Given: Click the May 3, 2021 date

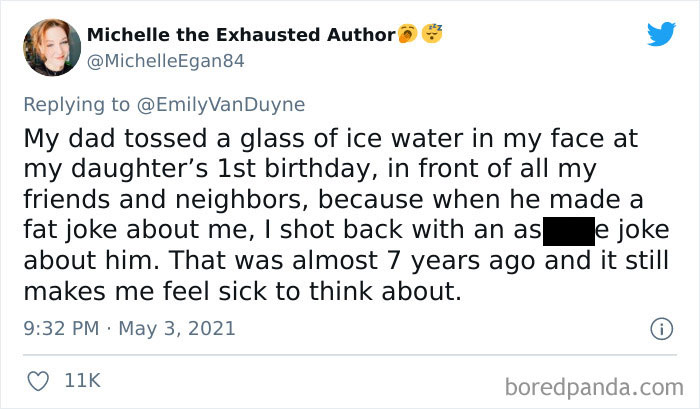Looking at the screenshot, I should 176,328.
